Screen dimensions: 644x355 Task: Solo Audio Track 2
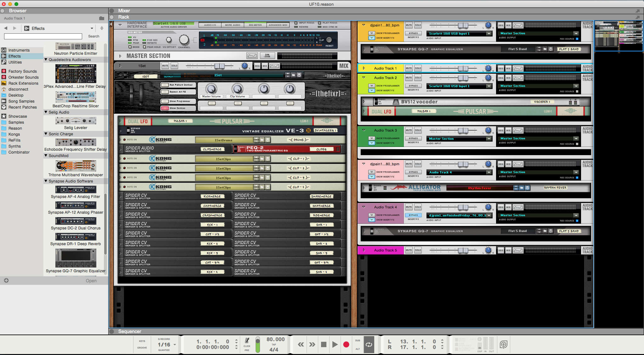point(418,78)
